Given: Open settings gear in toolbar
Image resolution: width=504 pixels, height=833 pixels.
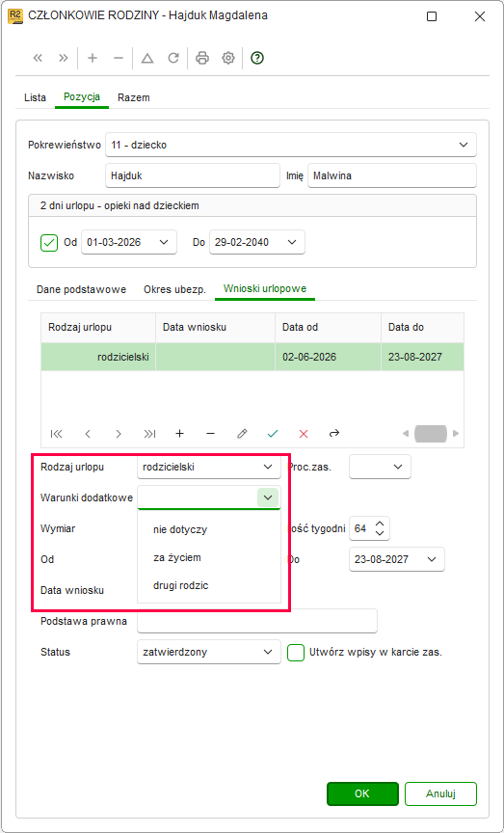Looking at the screenshot, I should coord(228,59).
